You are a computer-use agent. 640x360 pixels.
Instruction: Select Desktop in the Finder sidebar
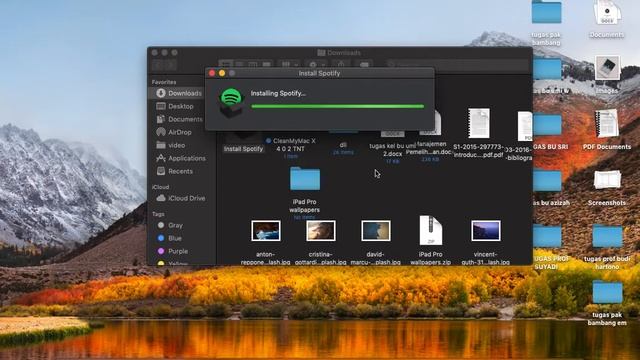pos(181,106)
